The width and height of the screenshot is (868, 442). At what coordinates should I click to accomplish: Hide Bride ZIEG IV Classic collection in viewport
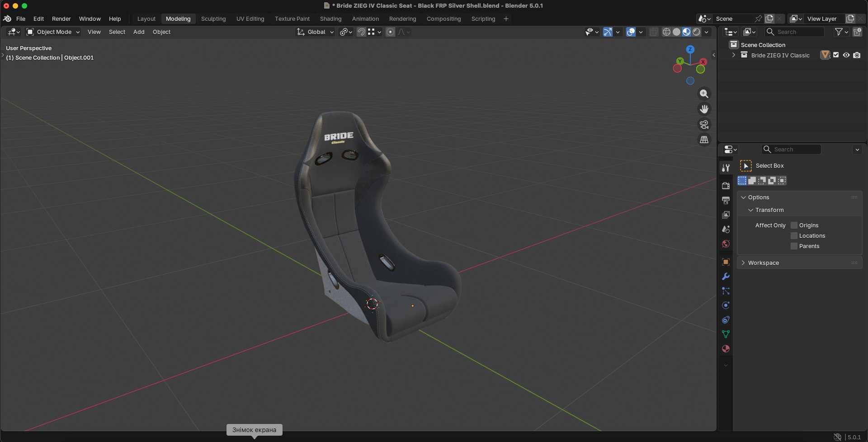tap(846, 55)
